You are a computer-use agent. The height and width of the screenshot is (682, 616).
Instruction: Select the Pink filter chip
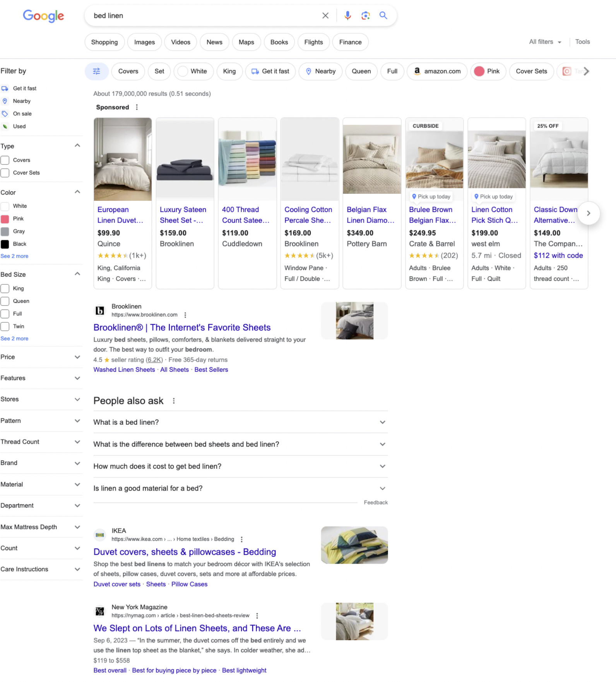tap(488, 71)
